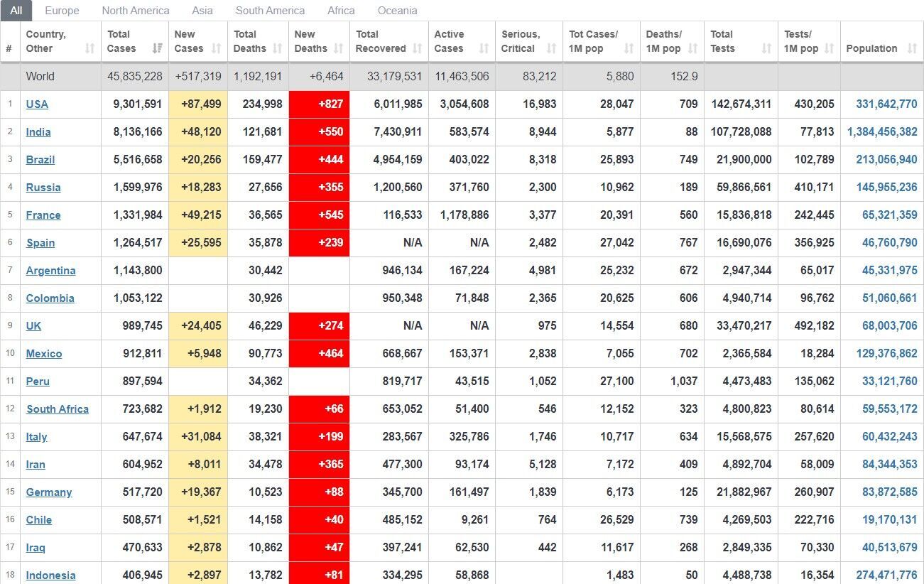The image size is (924, 584).
Task: Open the Iran country link
Action: [x=36, y=465]
